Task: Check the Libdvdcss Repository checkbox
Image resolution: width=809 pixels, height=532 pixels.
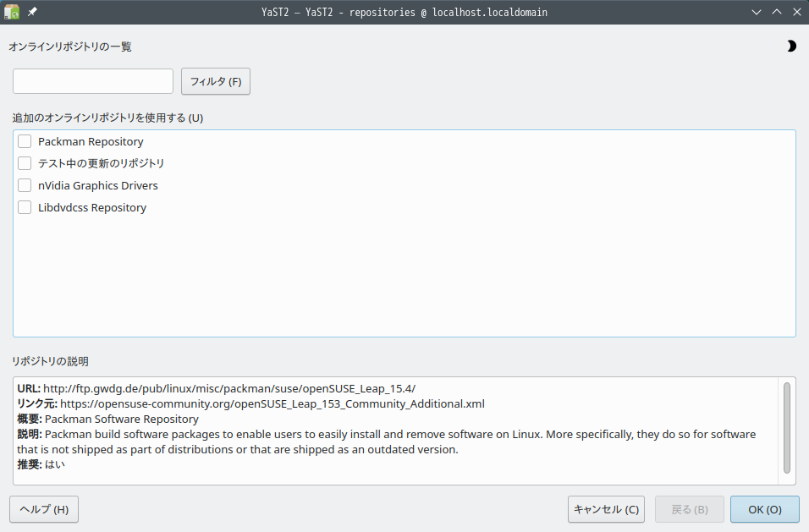Action: 25,207
